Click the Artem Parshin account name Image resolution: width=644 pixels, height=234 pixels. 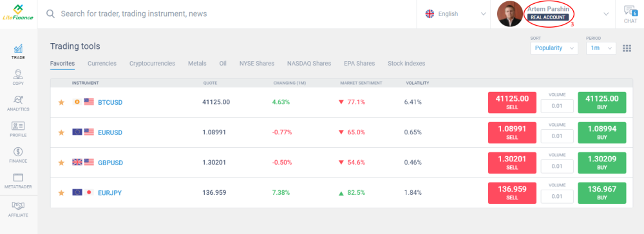548,9
